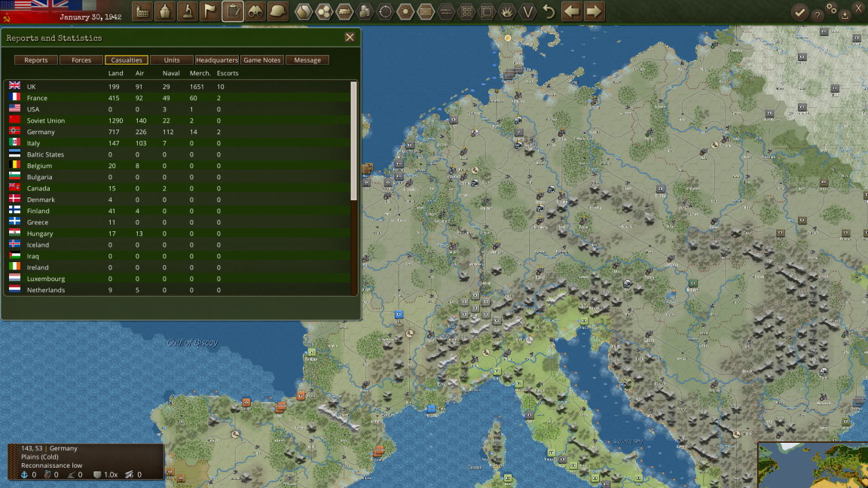Viewport: 868px width, 488px height.
Task: Toggle the terrain layer hexagon
Action: 304,11
